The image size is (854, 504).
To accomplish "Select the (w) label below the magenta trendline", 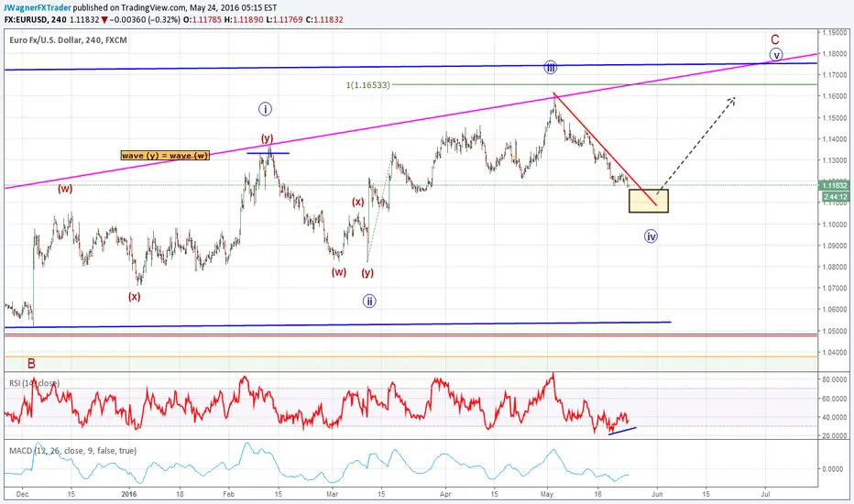I will click(x=65, y=189).
